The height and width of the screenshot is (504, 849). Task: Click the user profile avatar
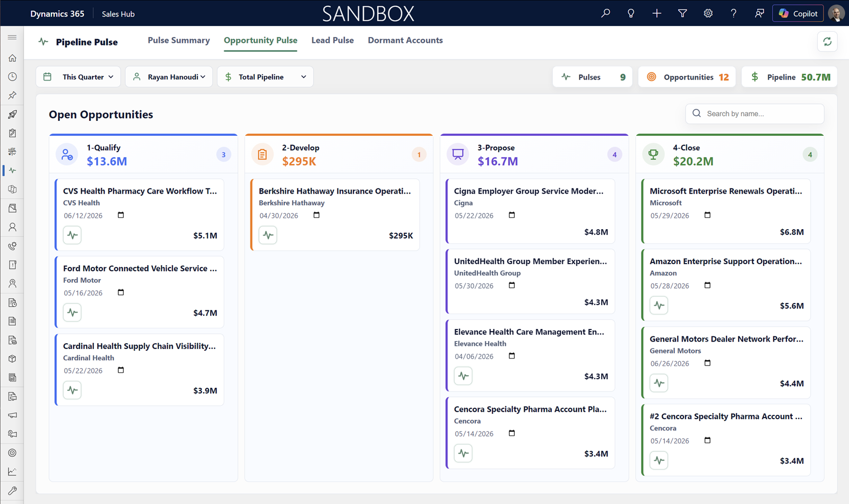point(836,13)
